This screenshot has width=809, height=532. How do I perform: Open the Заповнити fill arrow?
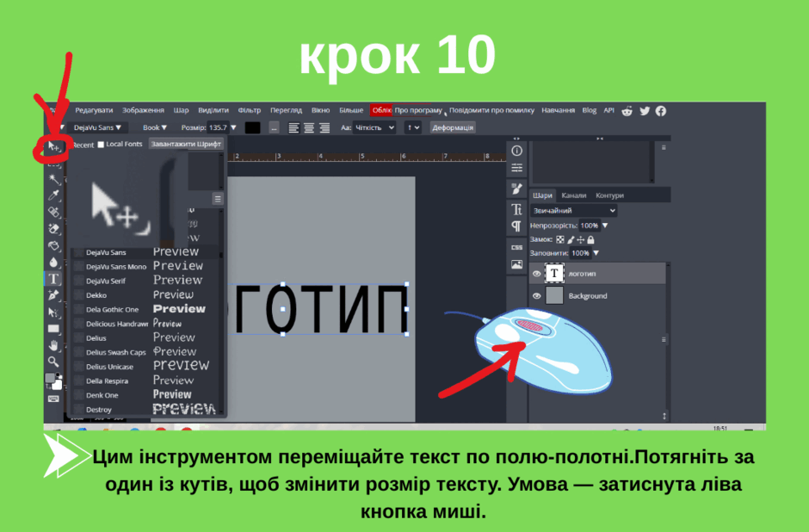coord(596,253)
